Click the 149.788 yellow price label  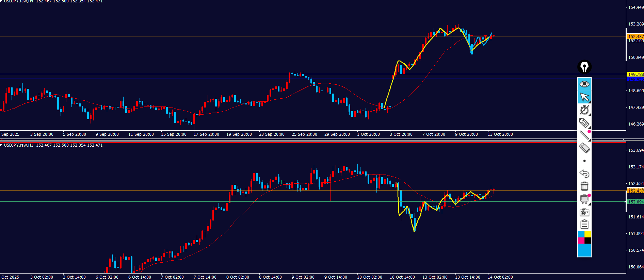[635, 74]
